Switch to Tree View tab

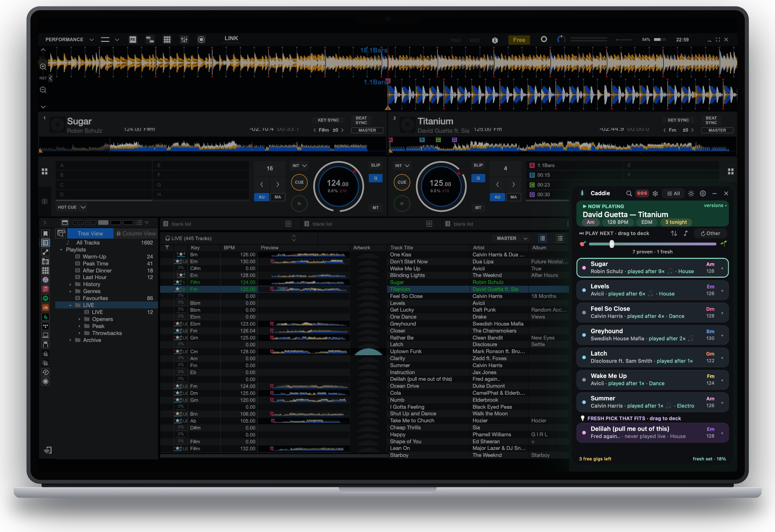(x=90, y=233)
